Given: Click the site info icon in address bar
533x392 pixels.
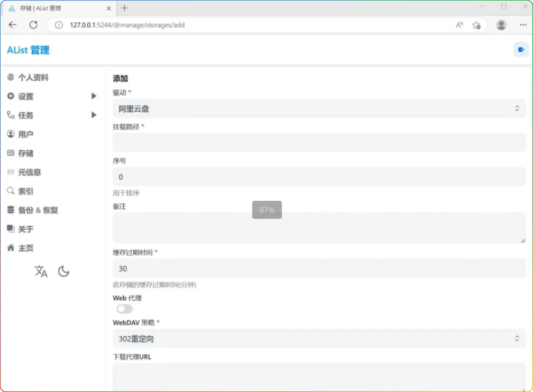Looking at the screenshot, I should (x=59, y=25).
